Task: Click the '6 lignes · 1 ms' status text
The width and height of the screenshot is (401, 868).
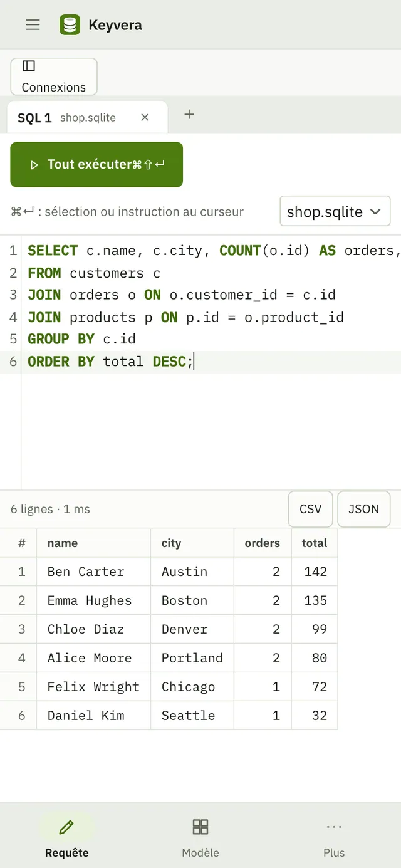Action: click(50, 509)
